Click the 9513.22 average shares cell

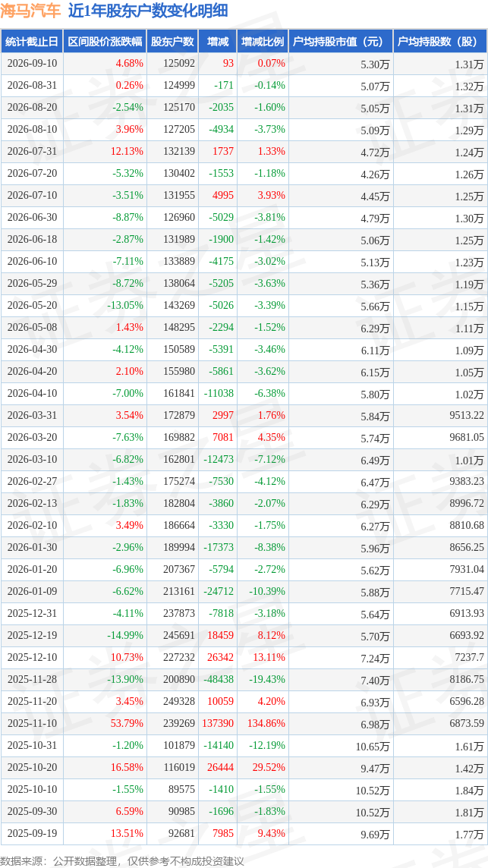click(x=464, y=416)
